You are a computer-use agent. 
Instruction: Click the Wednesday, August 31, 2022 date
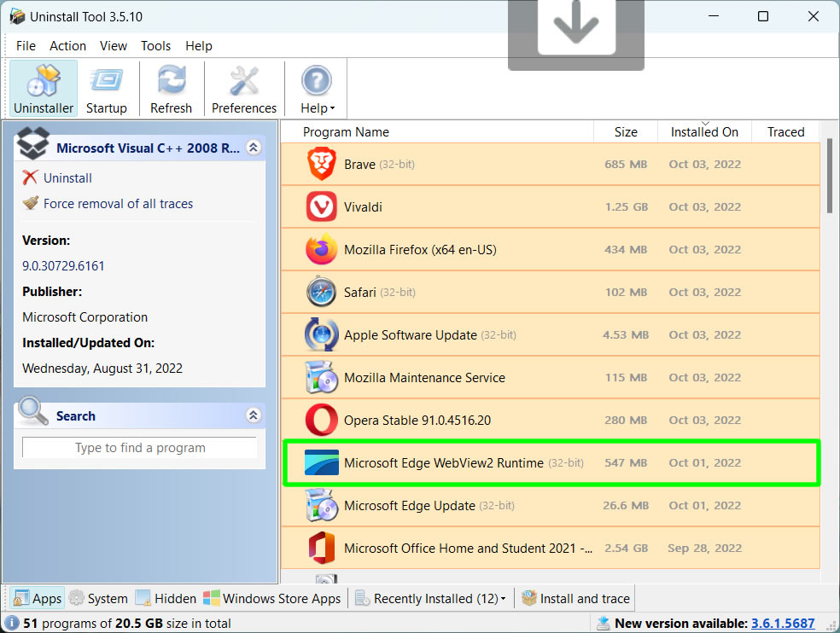102,369
